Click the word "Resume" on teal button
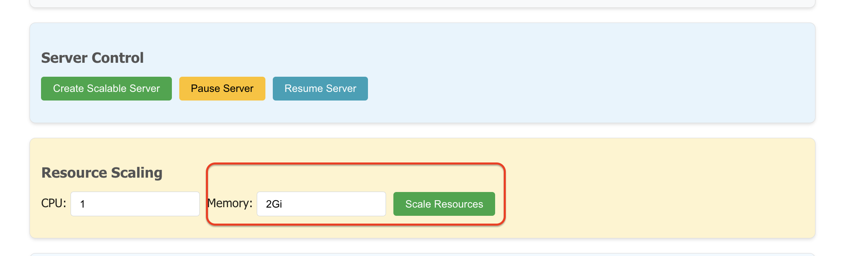 (304, 89)
